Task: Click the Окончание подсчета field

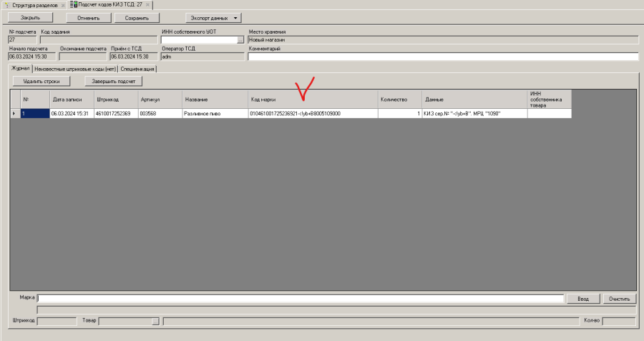Action: 83,57
